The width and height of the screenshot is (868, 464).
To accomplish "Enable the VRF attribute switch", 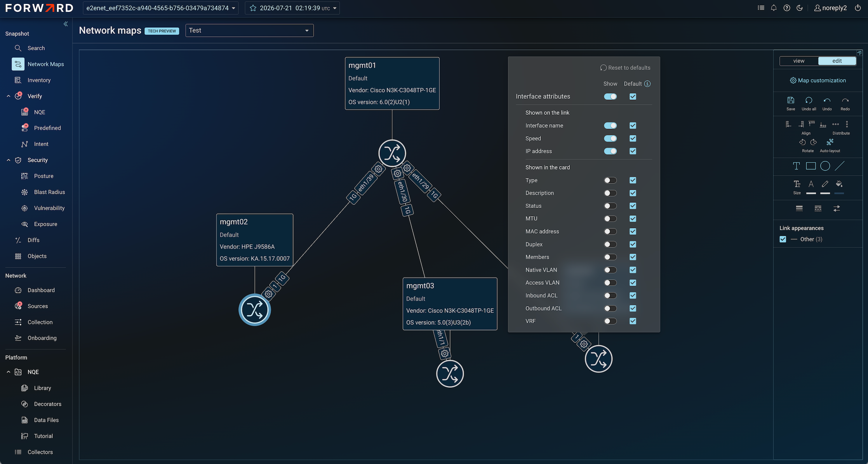I will point(610,321).
